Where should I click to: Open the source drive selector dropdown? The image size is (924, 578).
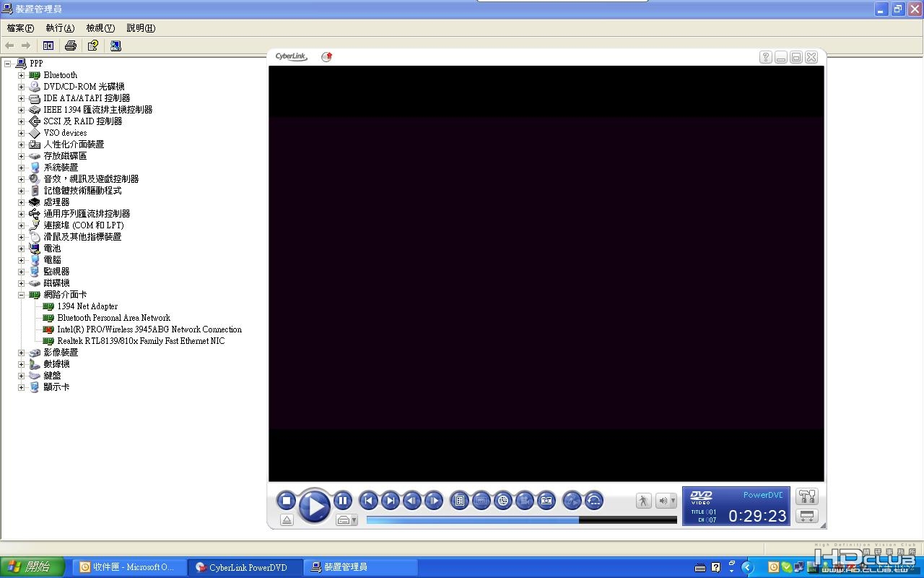point(346,519)
